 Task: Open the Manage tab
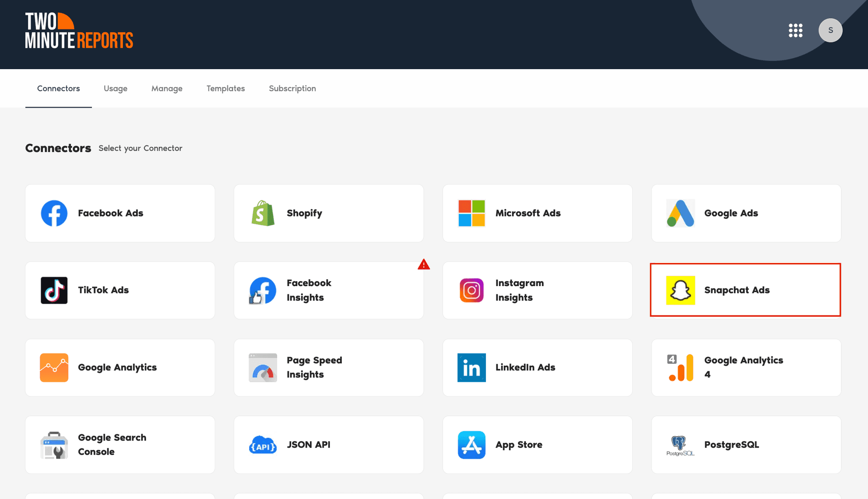click(167, 89)
